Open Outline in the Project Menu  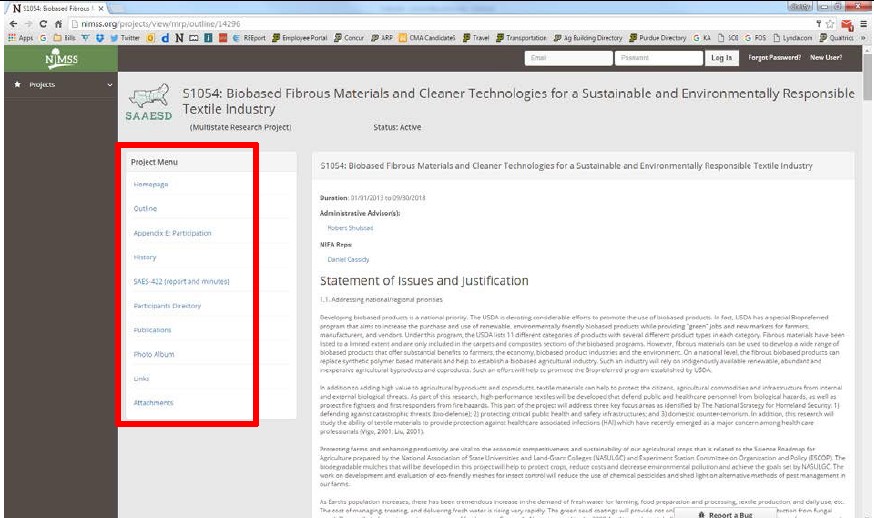coord(145,209)
